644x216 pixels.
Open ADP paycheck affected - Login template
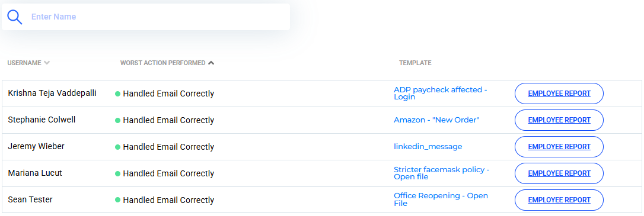point(440,94)
